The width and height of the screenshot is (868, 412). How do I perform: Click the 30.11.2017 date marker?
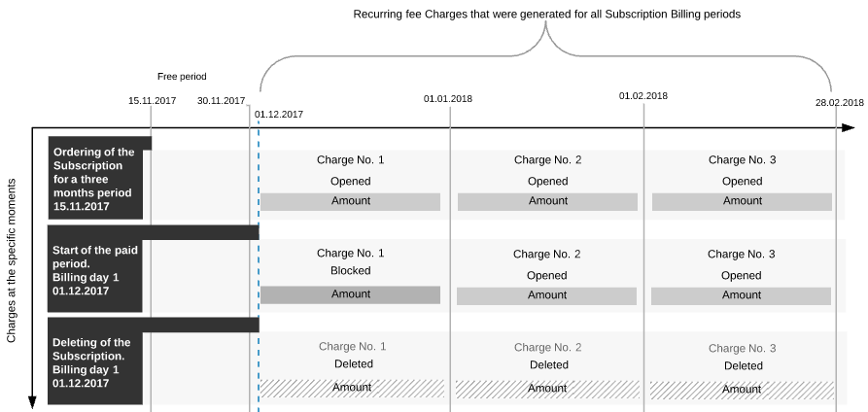click(x=221, y=101)
